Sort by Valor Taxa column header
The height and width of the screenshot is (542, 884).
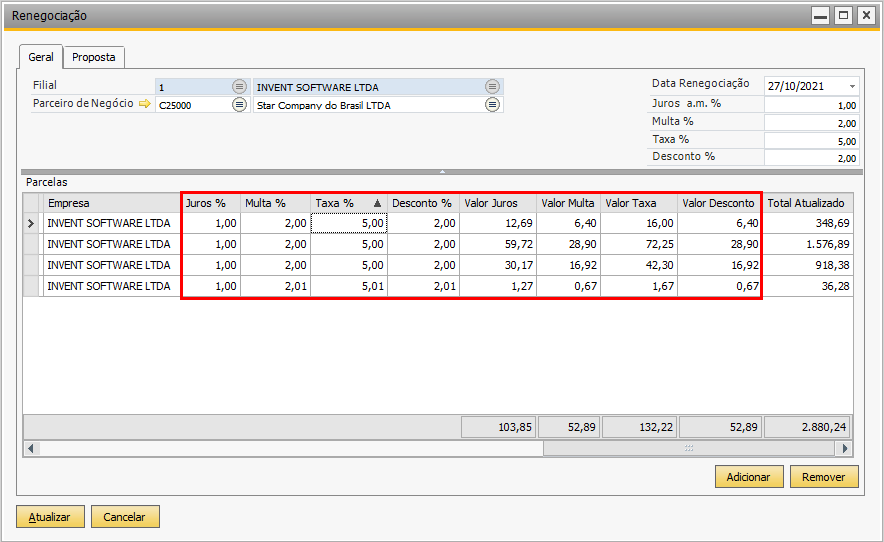[639, 203]
